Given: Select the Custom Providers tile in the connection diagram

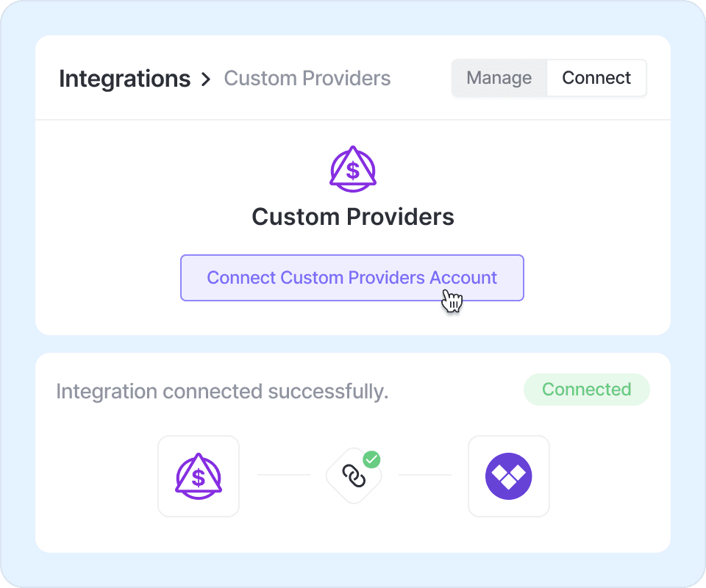Looking at the screenshot, I should [199, 476].
